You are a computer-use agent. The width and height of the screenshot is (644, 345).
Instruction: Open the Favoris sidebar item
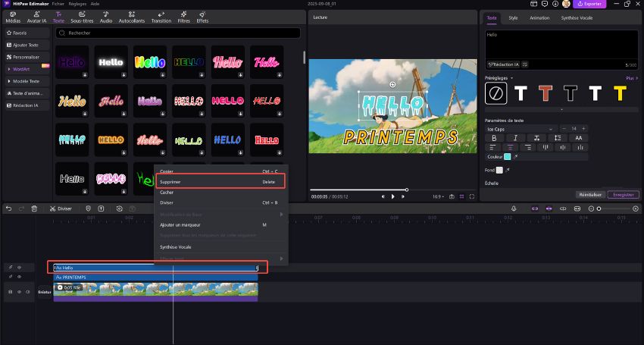coord(27,33)
